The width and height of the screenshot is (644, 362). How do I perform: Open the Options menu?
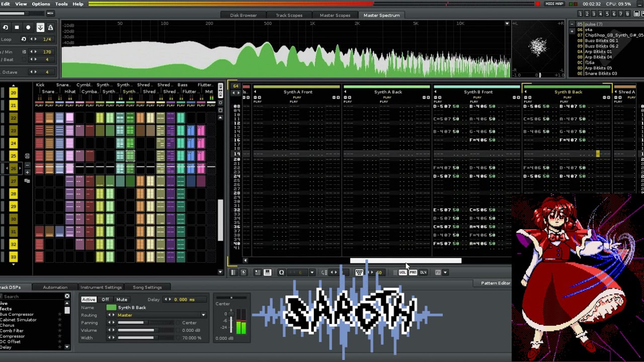41,4
